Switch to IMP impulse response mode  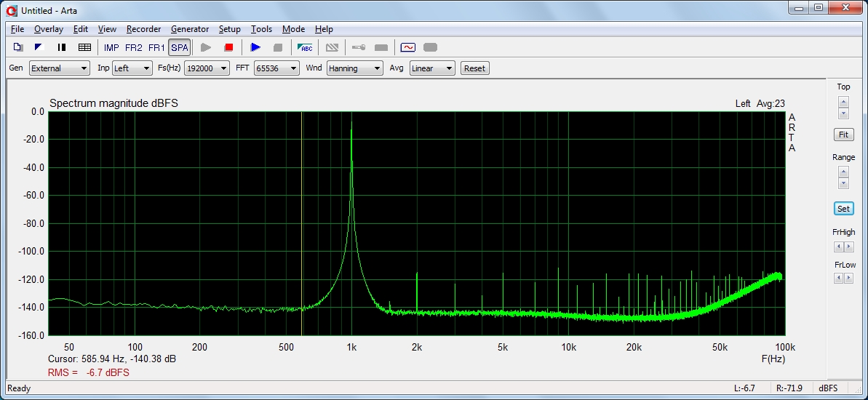[x=111, y=47]
